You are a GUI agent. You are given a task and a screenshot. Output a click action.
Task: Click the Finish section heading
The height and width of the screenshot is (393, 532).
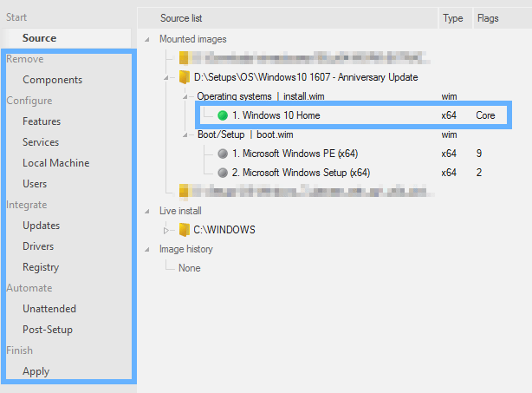pos(19,350)
